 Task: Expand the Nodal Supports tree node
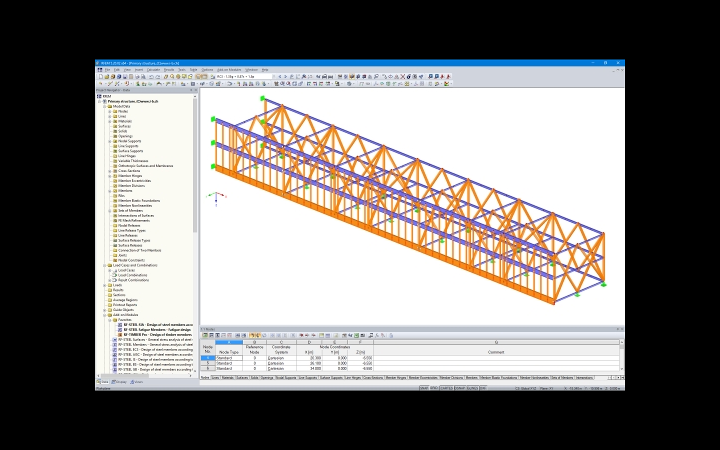coord(110,141)
